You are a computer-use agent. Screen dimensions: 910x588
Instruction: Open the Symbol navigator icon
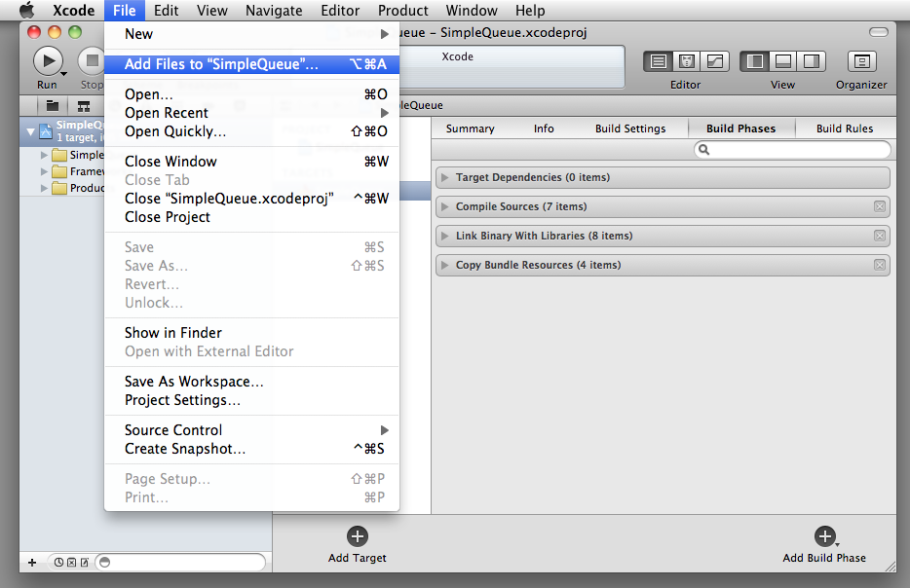pyautogui.click(x=84, y=106)
